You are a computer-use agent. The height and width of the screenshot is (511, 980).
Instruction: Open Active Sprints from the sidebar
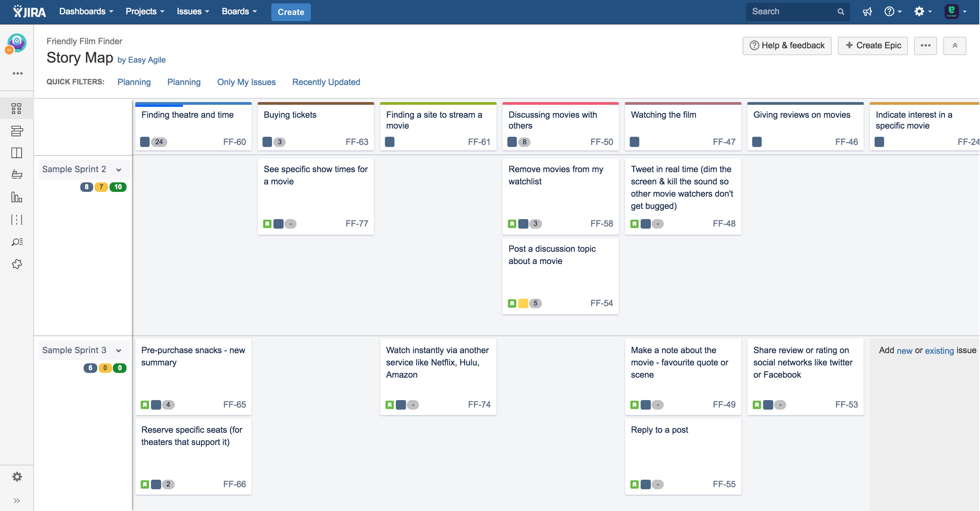click(x=17, y=153)
